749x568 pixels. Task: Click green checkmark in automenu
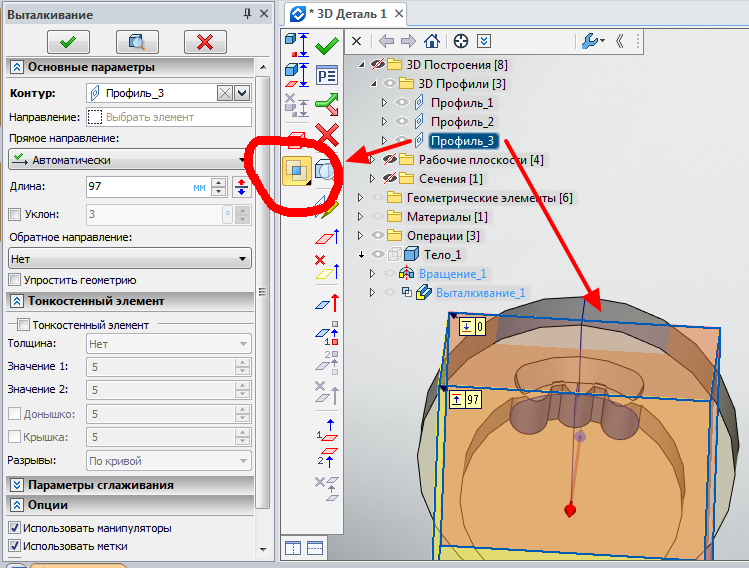[x=327, y=45]
